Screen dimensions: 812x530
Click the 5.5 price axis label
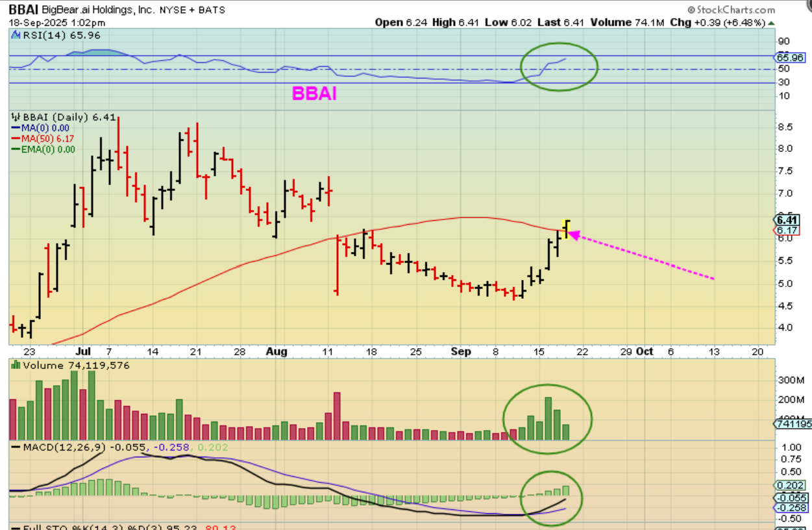coord(785,260)
